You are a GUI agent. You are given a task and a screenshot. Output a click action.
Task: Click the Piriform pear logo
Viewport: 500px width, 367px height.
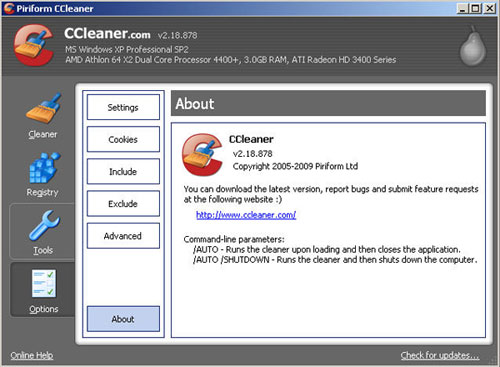473,46
